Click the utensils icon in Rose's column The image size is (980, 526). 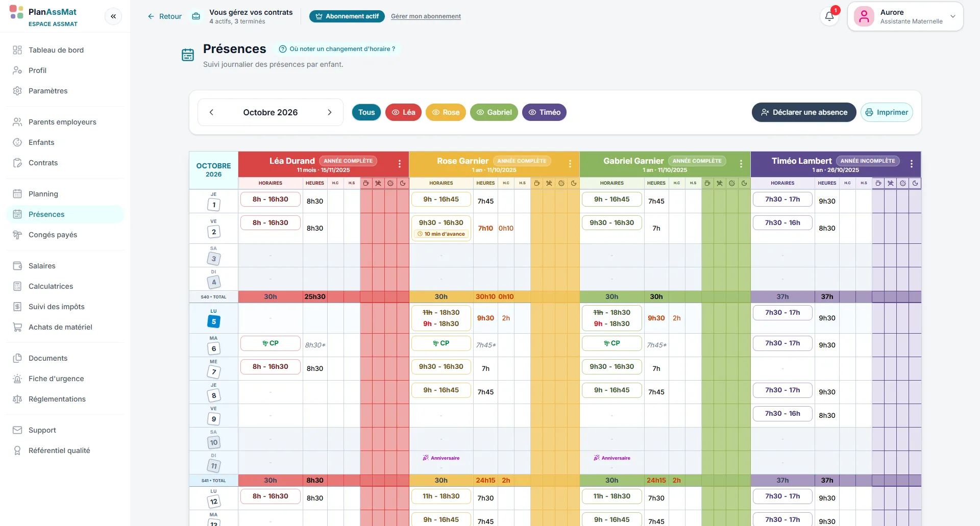pyautogui.click(x=549, y=183)
